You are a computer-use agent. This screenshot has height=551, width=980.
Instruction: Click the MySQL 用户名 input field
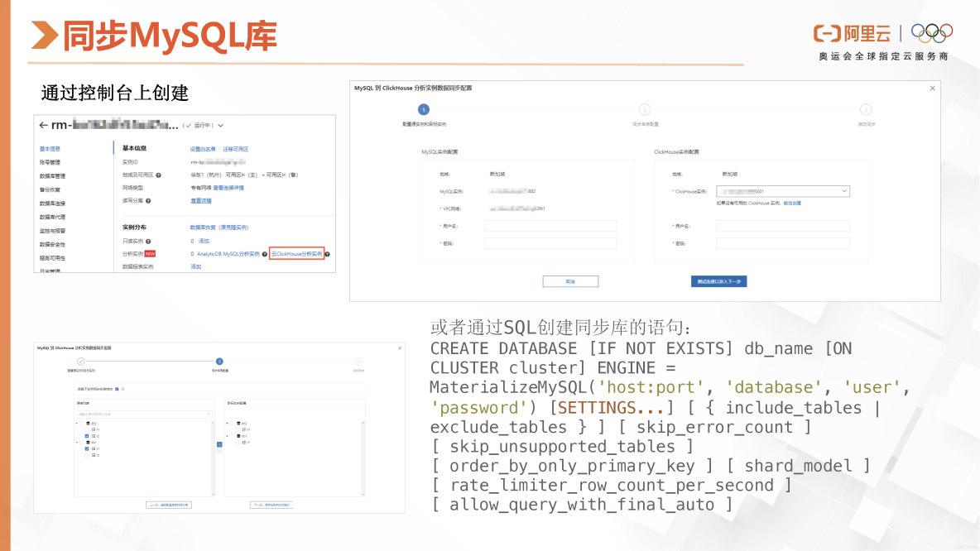pos(550,226)
